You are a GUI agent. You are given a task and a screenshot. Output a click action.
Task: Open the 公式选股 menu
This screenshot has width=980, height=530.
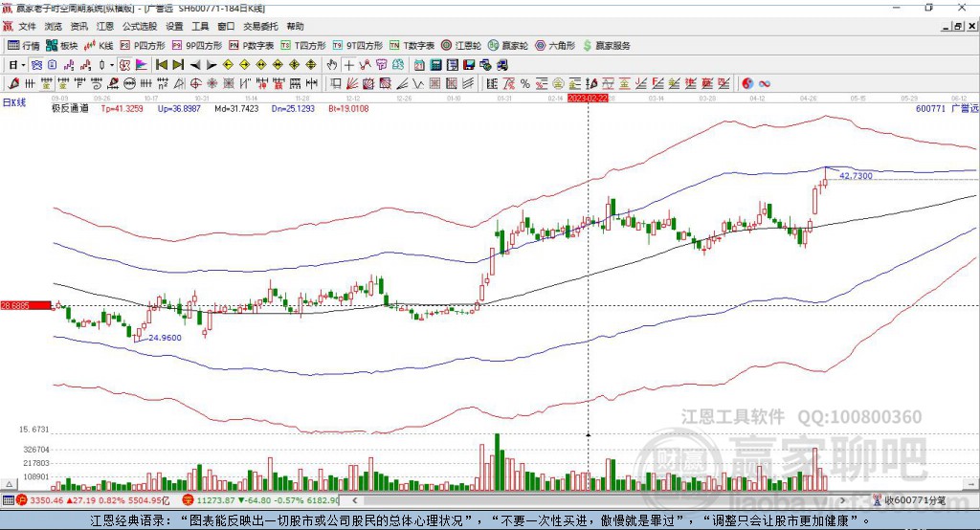[140, 26]
